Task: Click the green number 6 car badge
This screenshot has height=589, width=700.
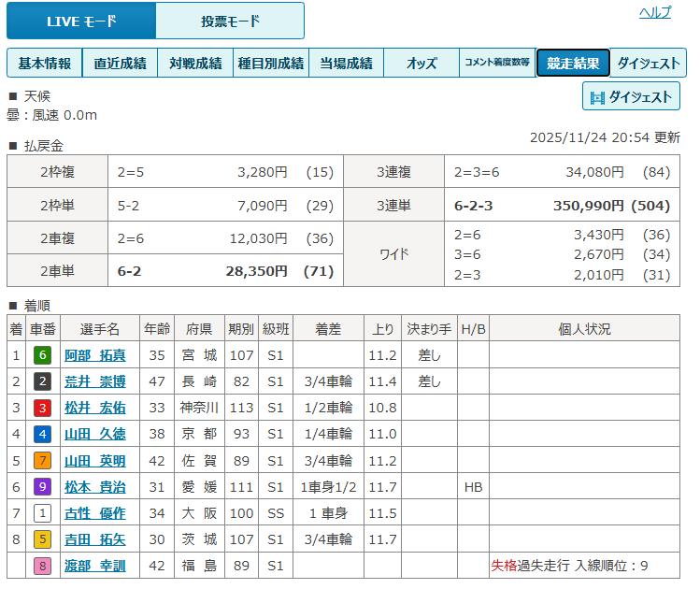Action: (x=42, y=355)
